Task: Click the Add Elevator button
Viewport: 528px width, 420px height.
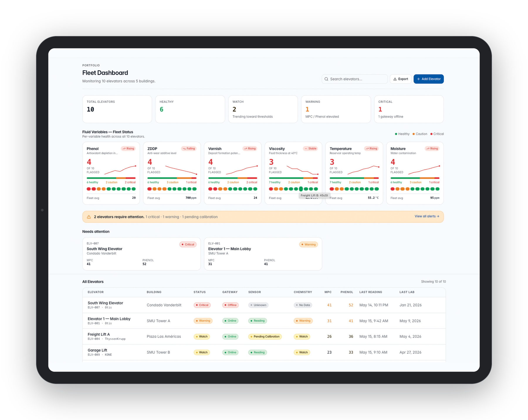Action: pos(429,79)
